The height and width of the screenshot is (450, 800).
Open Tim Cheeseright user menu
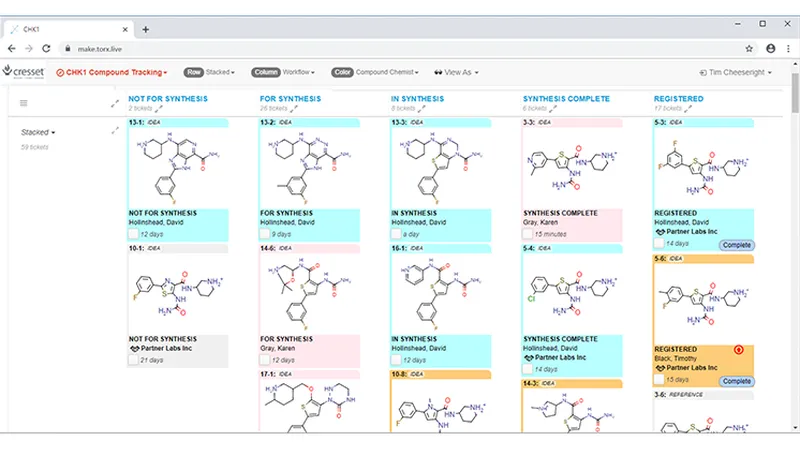coord(735,72)
